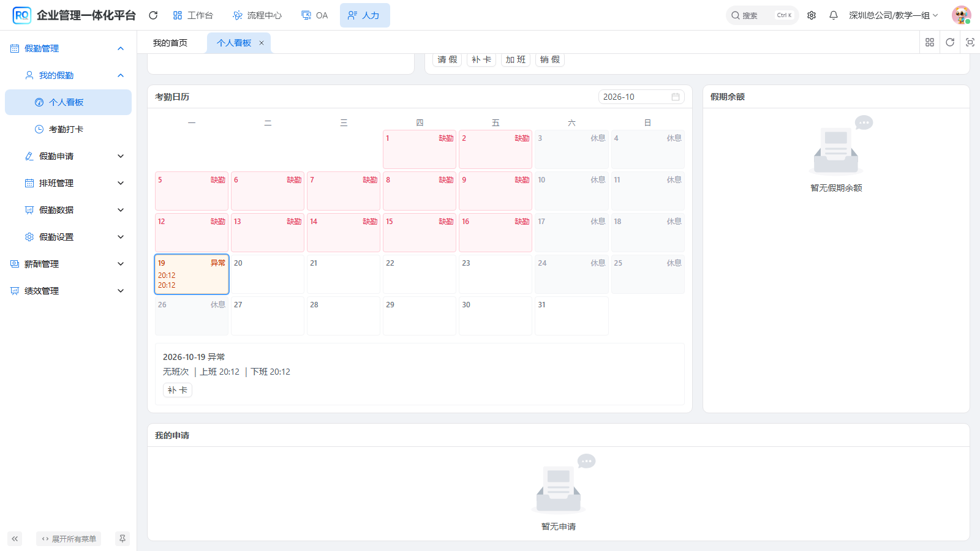Select calendar day 19 marked 异常
The image size is (980, 551).
click(192, 274)
